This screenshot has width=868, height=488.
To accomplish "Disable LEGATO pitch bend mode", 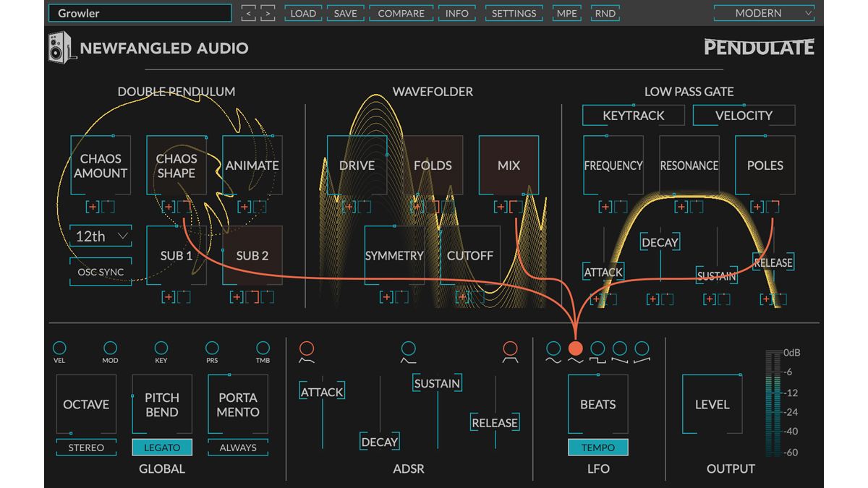I will pyautogui.click(x=162, y=448).
